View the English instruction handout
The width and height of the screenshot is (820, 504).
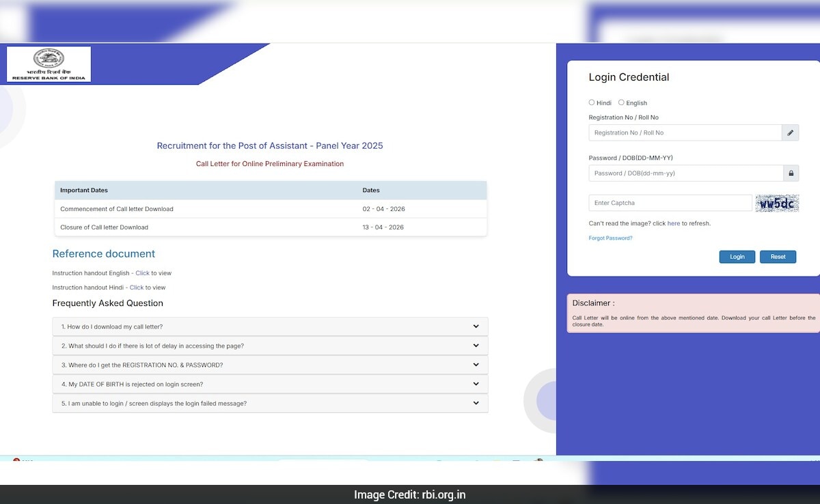point(142,272)
